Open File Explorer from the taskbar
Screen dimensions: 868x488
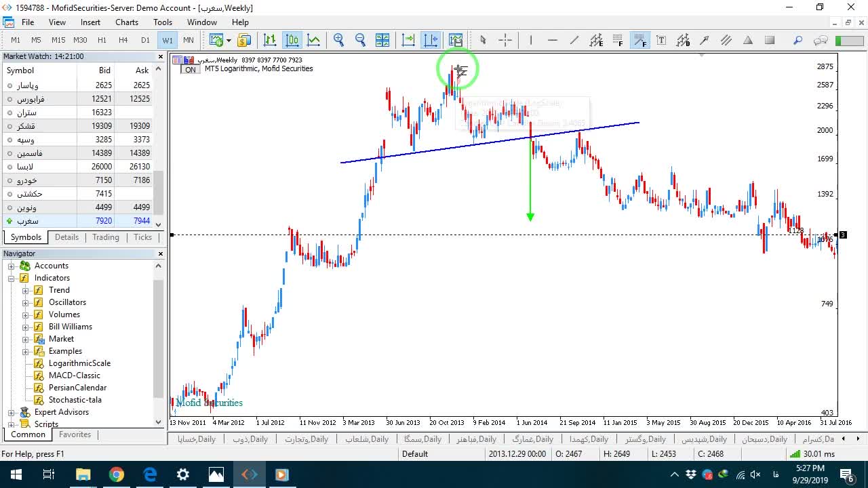point(83,474)
